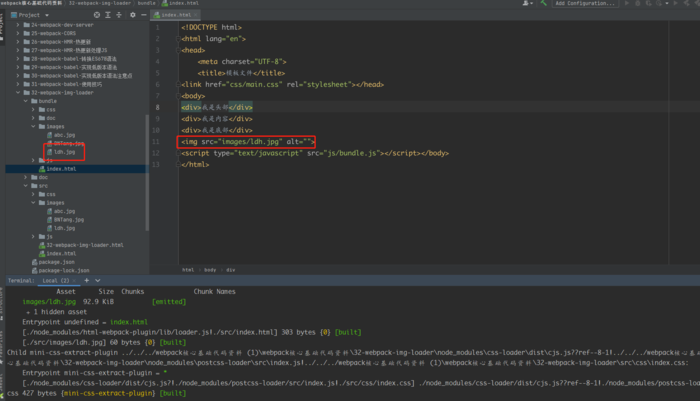Screen dimensions: 700x401
Task: Collapse the 32-webpack-img-loader folder
Action: pyautogui.click(x=18, y=93)
